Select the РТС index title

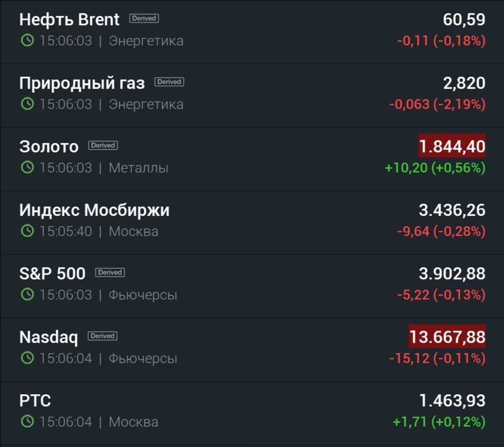pyautogui.click(x=35, y=401)
